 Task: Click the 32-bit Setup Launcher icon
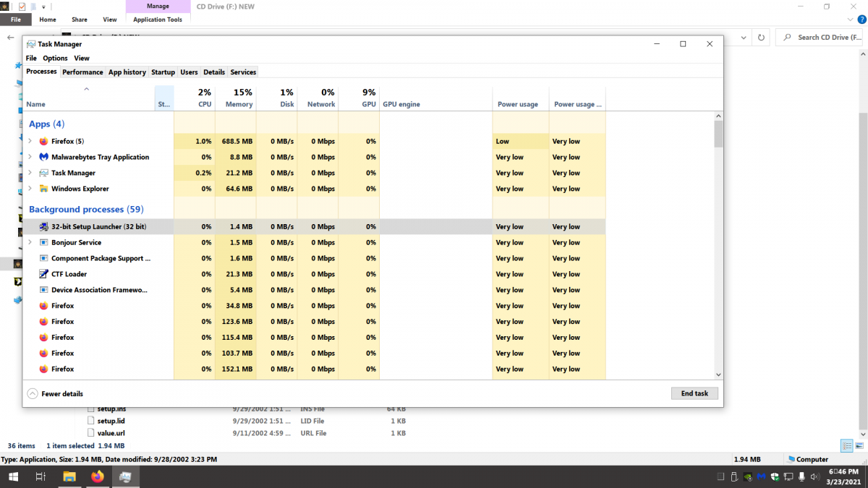(x=43, y=227)
